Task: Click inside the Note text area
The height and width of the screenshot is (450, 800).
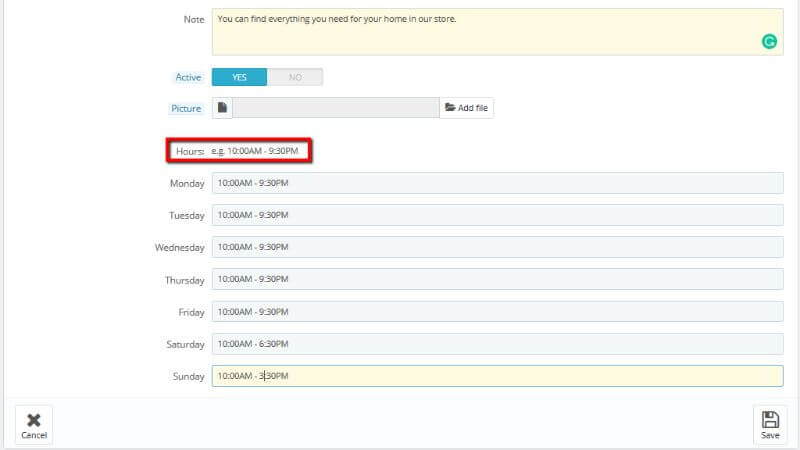Action: (497, 32)
